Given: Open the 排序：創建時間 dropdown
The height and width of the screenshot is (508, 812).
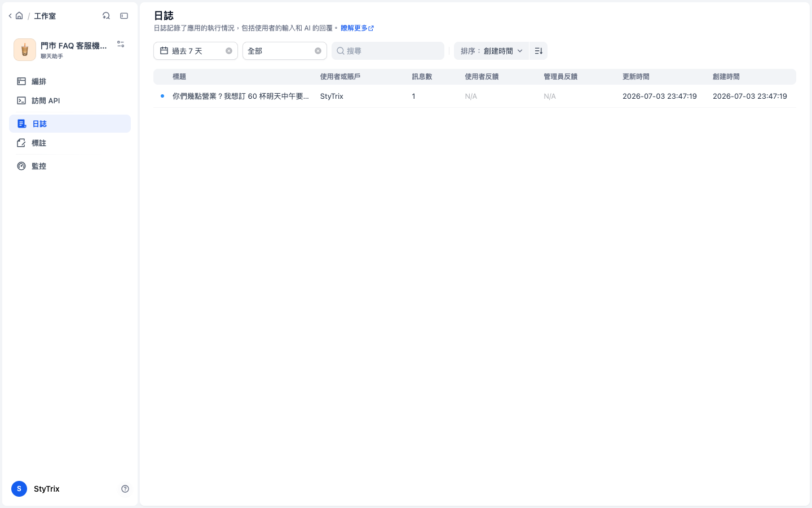Looking at the screenshot, I should click(491, 51).
